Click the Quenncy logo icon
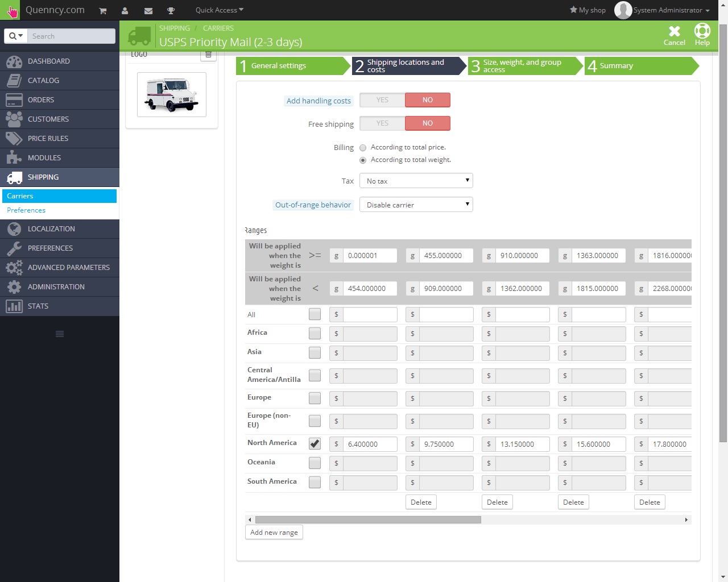Viewport: 728px width, 582px height. point(11,10)
